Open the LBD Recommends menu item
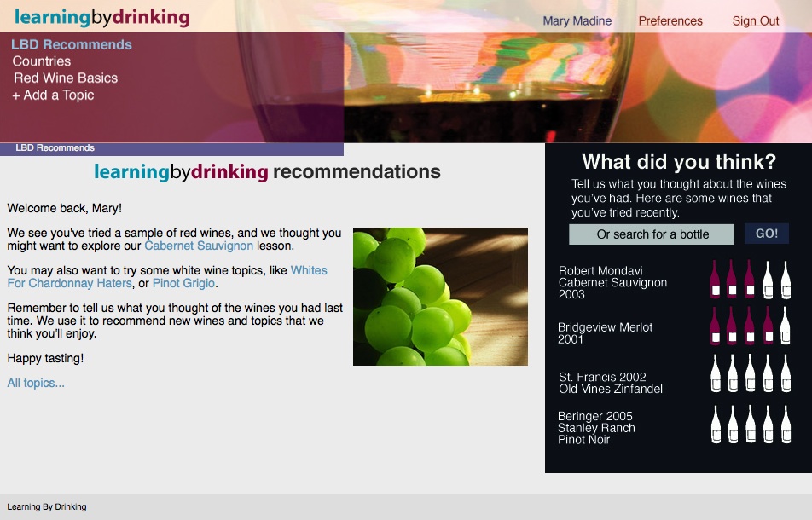Image resolution: width=812 pixels, height=520 pixels. pos(72,44)
